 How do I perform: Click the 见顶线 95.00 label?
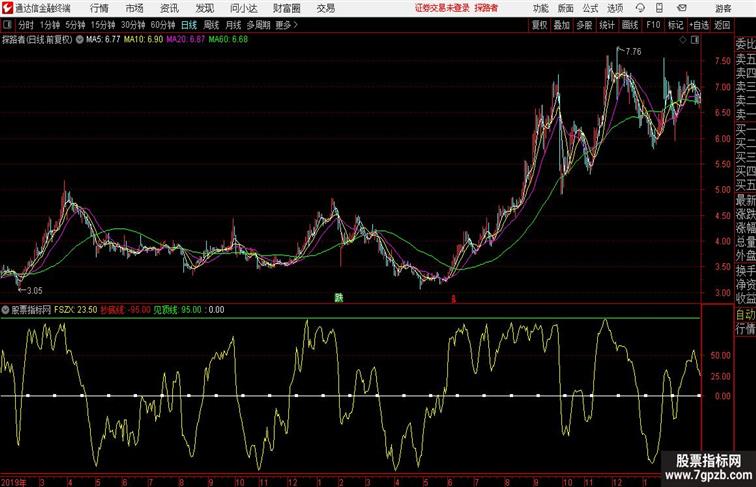click(177, 310)
